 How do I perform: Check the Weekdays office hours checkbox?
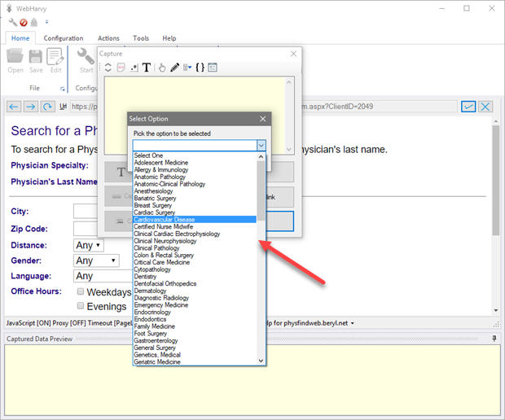pos(81,291)
